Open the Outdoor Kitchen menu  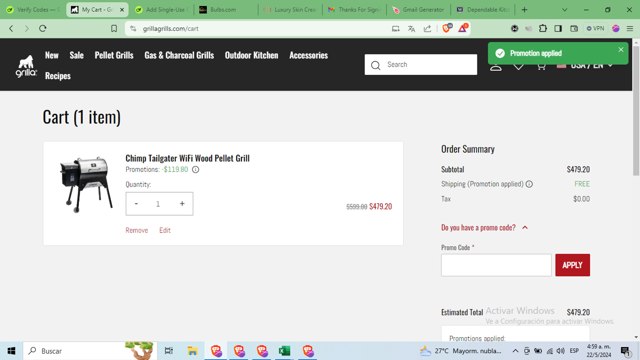point(251,55)
